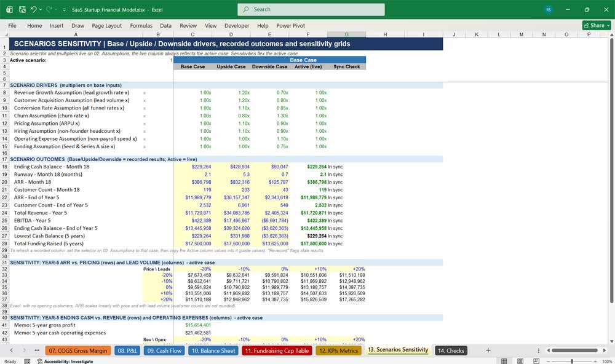Open the Undo history dropdown arrow
Screen dimensions: 615x364
(x=41, y=9)
